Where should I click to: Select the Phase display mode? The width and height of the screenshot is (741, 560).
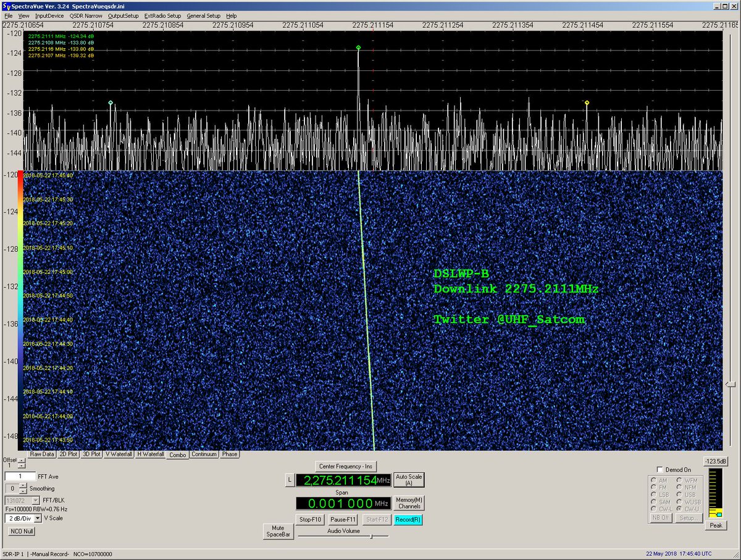point(230,454)
